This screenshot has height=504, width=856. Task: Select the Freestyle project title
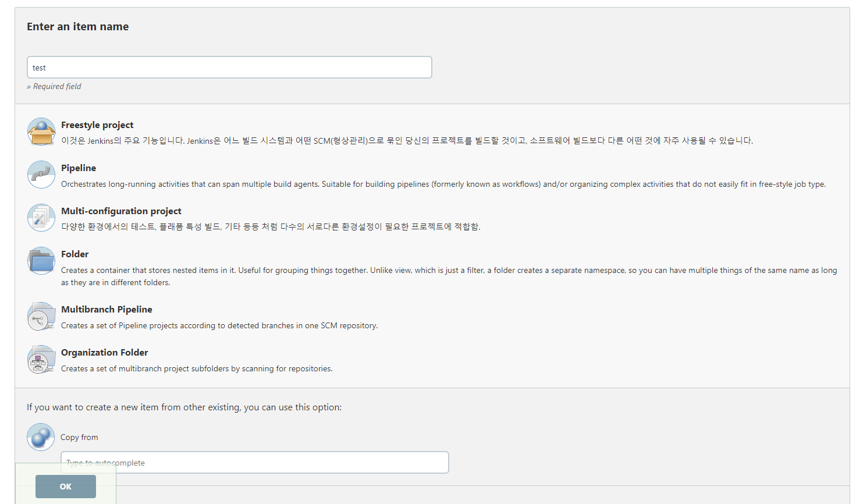coord(97,125)
